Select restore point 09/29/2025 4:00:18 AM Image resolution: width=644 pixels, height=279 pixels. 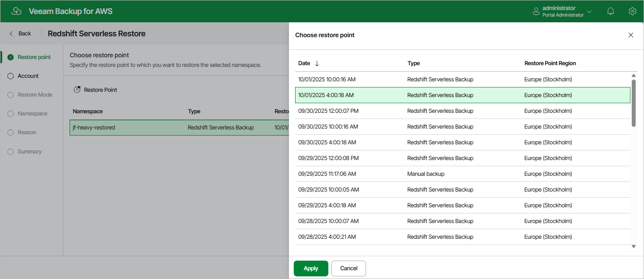pyautogui.click(x=463, y=206)
